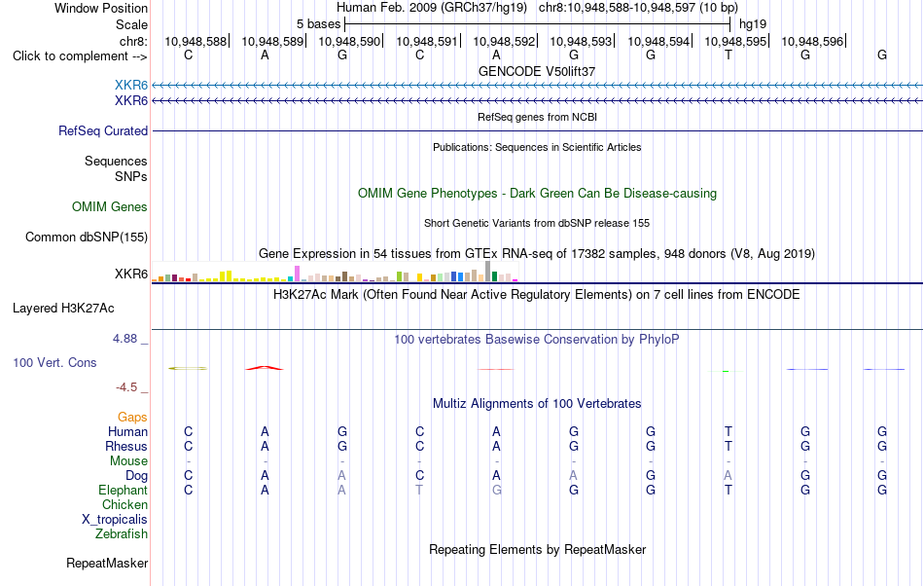This screenshot has height=586, width=924.
Task: Click the faded T in Elephant alignment row
Action: pos(419,490)
